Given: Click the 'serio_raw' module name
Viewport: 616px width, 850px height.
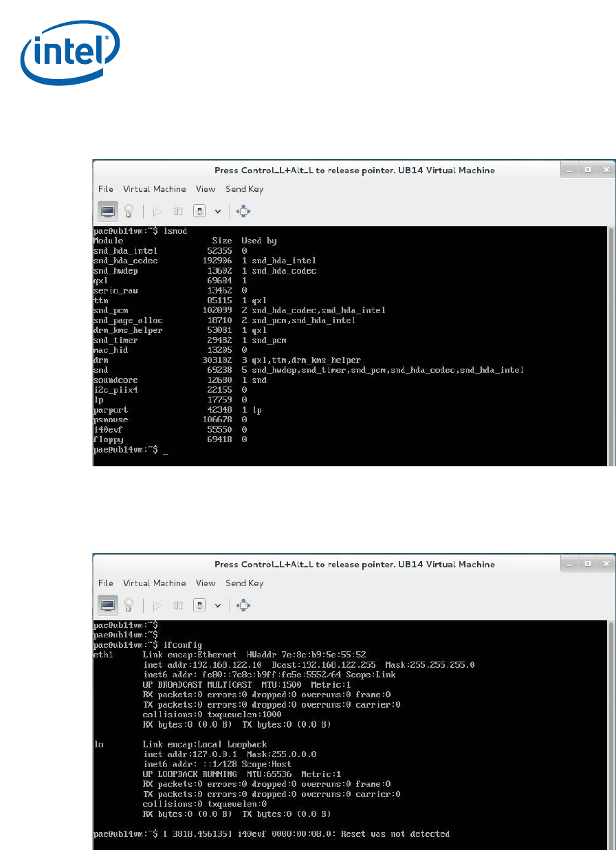Looking at the screenshot, I should tap(115, 291).
